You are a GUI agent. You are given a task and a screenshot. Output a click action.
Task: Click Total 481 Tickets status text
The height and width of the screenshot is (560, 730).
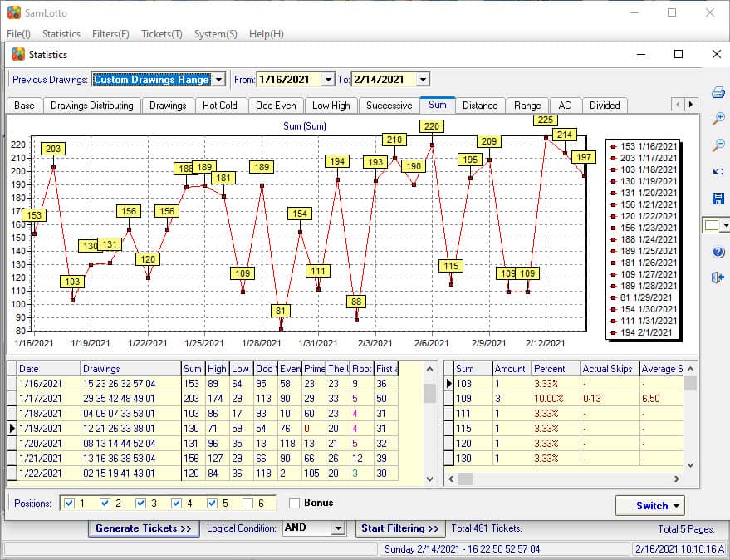(487, 528)
